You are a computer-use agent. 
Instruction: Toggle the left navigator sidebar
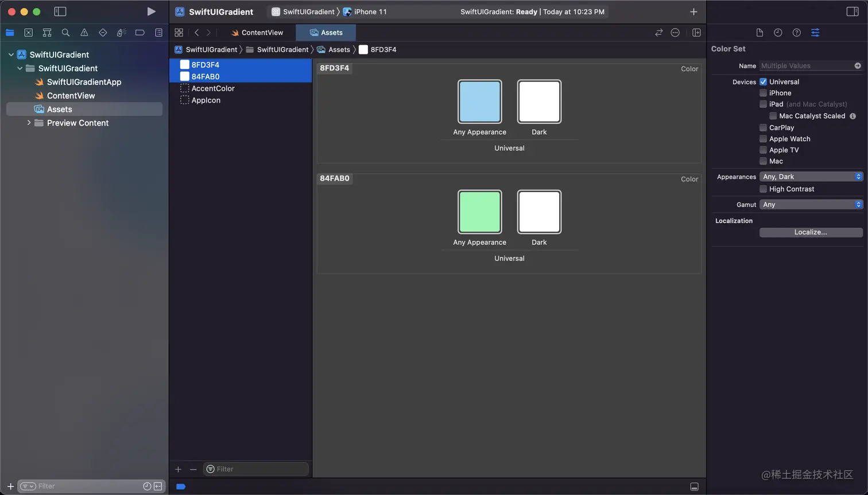click(x=60, y=11)
